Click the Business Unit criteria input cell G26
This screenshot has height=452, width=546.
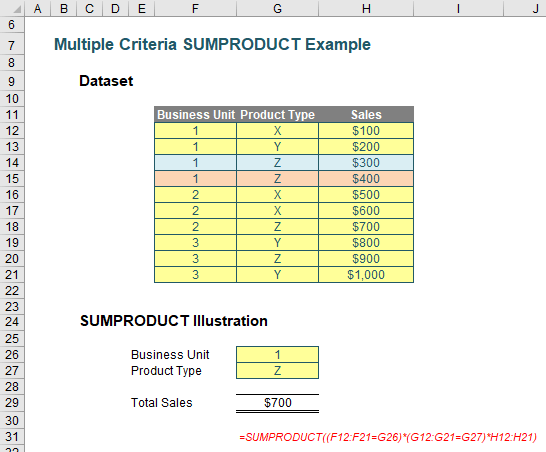278,354
